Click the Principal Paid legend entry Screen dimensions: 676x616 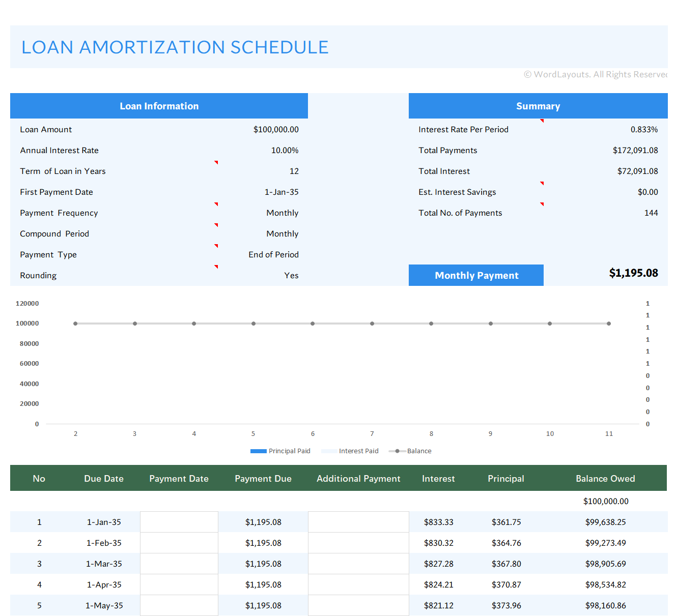(x=280, y=451)
